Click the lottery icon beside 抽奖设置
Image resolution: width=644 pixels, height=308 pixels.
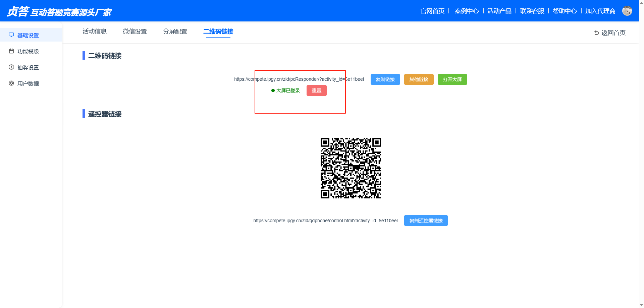point(11,67)
